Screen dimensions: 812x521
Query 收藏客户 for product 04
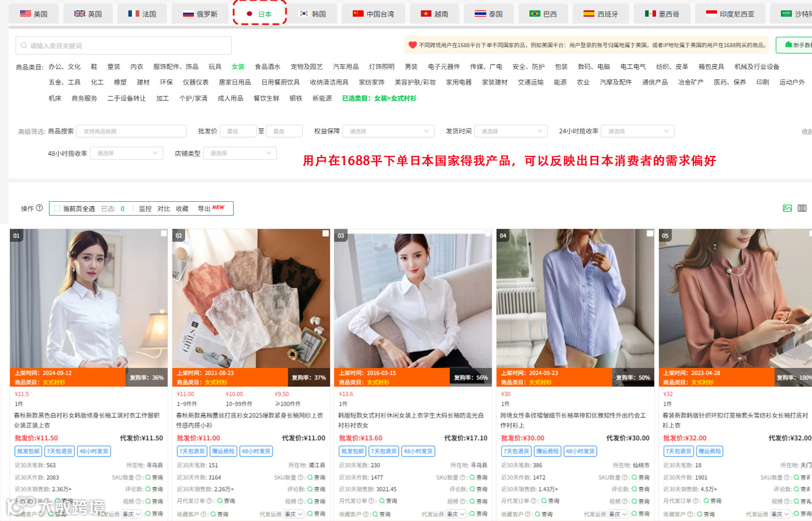coord(543,514)
